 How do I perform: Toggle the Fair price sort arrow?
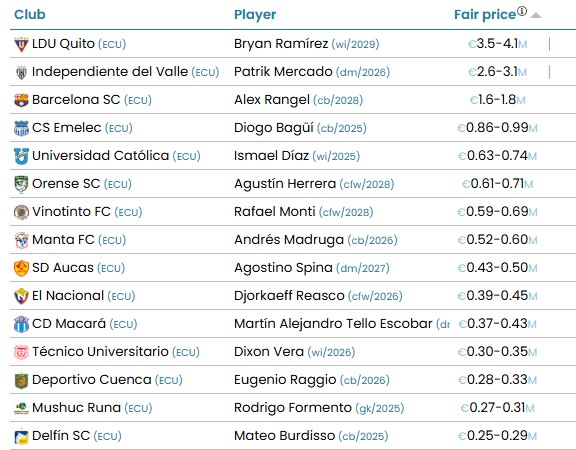point(536,15)
